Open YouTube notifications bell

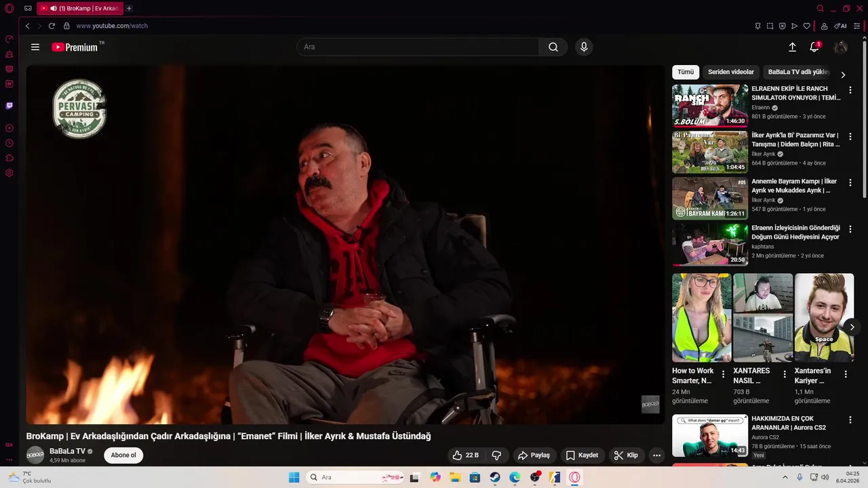pyautogui.click(x=814, y=47)
